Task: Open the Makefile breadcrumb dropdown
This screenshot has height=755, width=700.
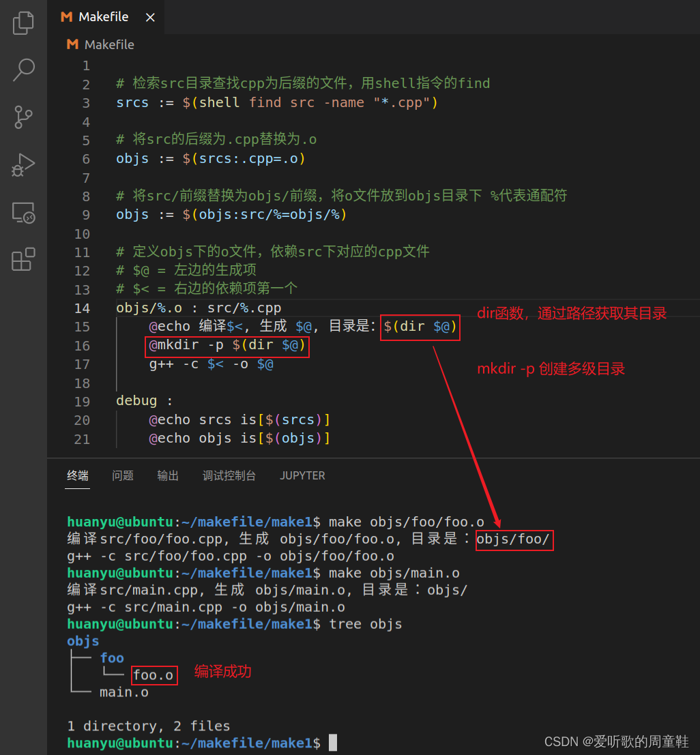Action: point(109,44)
